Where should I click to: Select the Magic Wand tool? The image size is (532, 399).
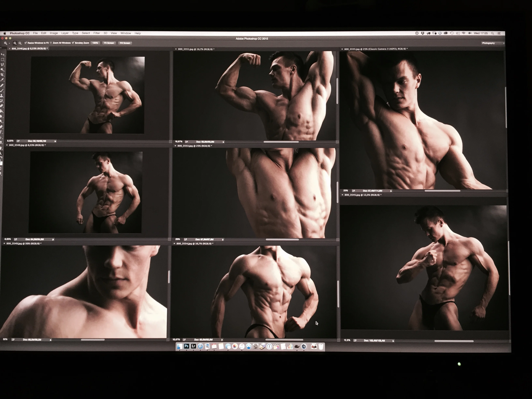click(2, 69)
